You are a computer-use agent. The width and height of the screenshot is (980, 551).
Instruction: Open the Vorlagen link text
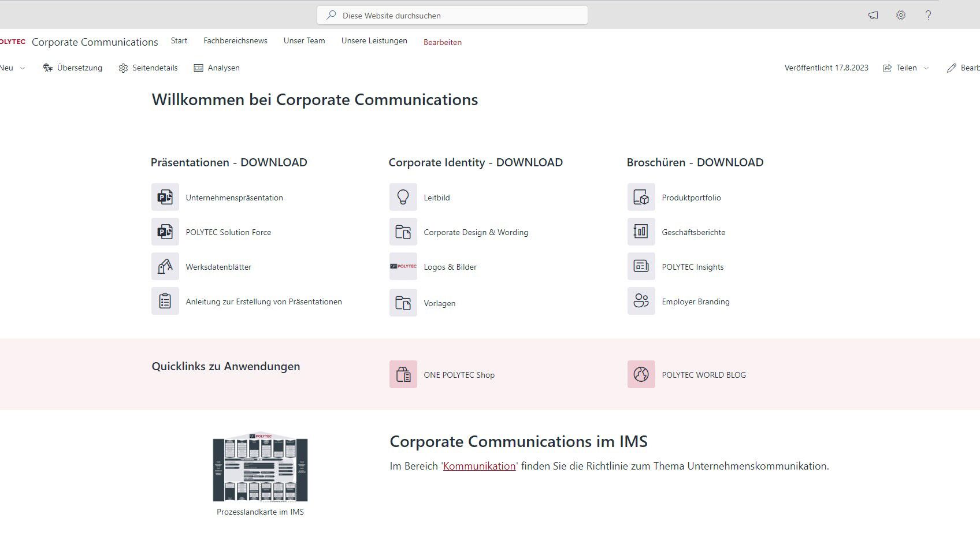coord(440,303)
